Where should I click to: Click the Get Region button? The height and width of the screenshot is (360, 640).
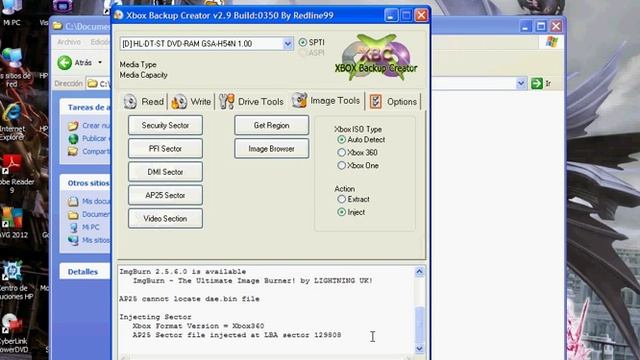pyautogui.click(x=271, y=125)
